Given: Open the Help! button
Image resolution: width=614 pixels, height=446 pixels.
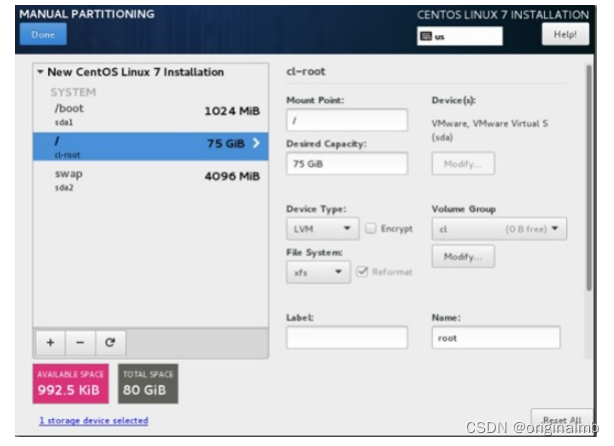Looking at the screenshot, I should point(565,34).
